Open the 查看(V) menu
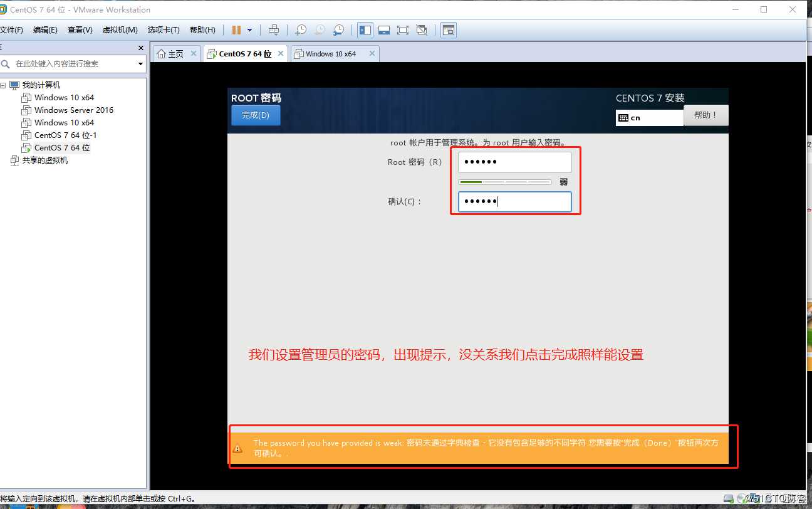The width and height of the screenshot is (812, 509). (80, 30)
